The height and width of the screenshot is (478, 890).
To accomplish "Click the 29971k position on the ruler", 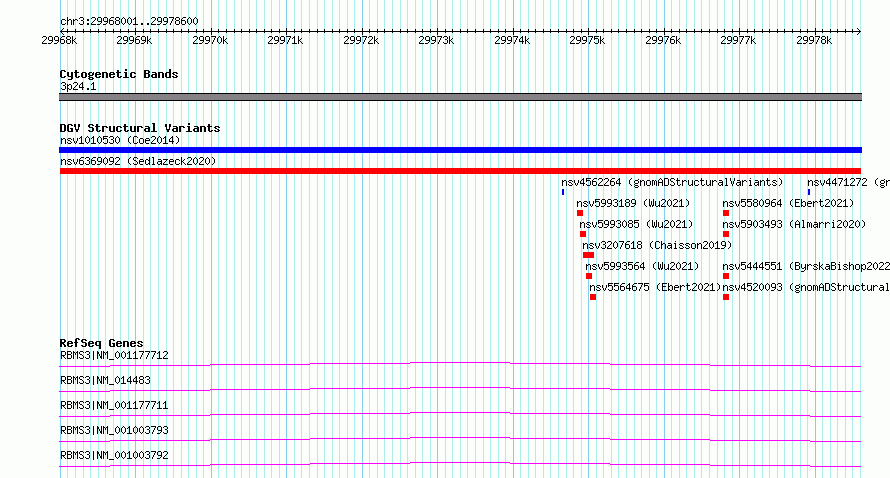I will 285,40.
